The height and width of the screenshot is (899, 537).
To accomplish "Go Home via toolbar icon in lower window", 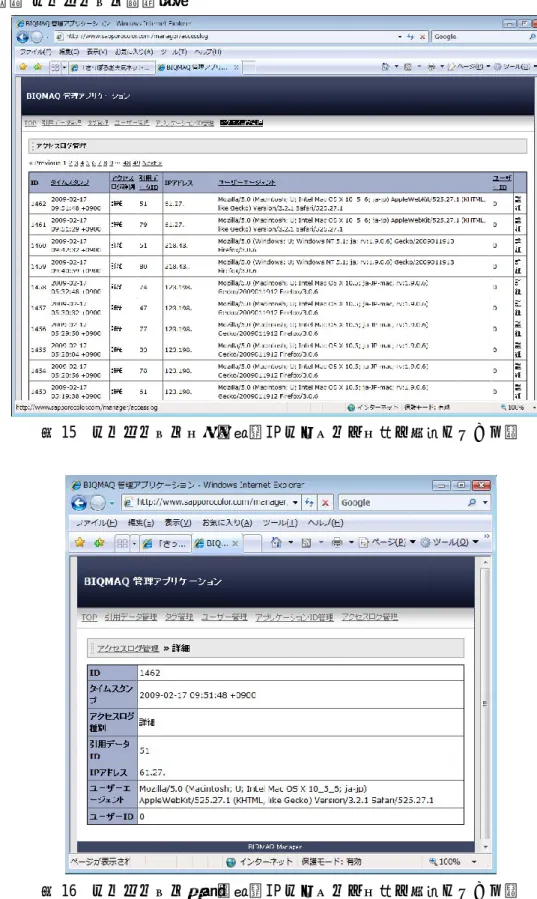I will [276, 542].
